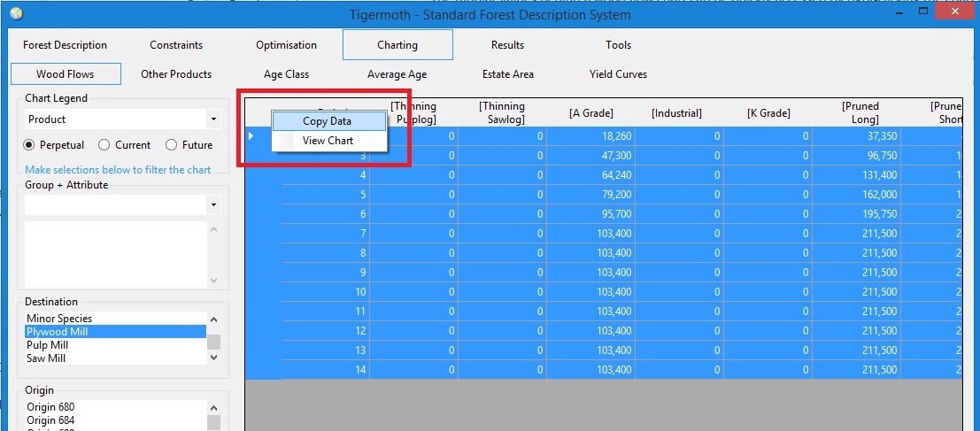Image resolution: width=980 pixels, height=431 pixels.
Task: Click the [Pruned Long] column header
Action: click(x=857, y=113)
